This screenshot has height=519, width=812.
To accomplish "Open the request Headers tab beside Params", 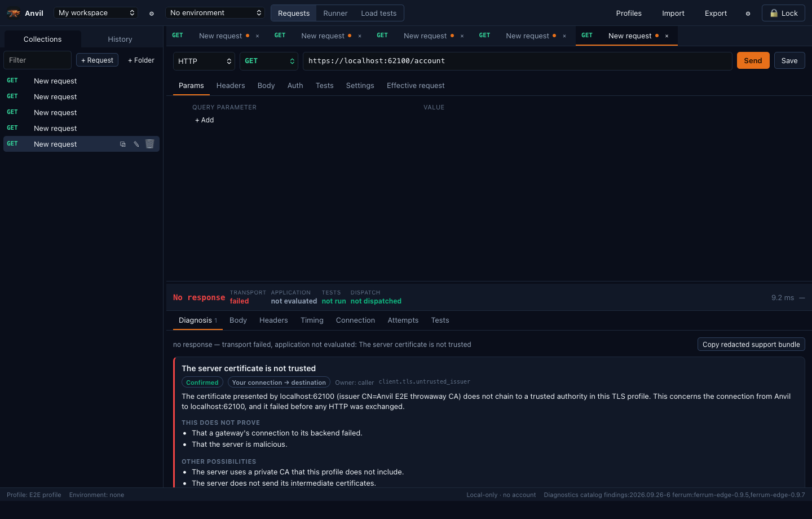I will click(231, 86).
